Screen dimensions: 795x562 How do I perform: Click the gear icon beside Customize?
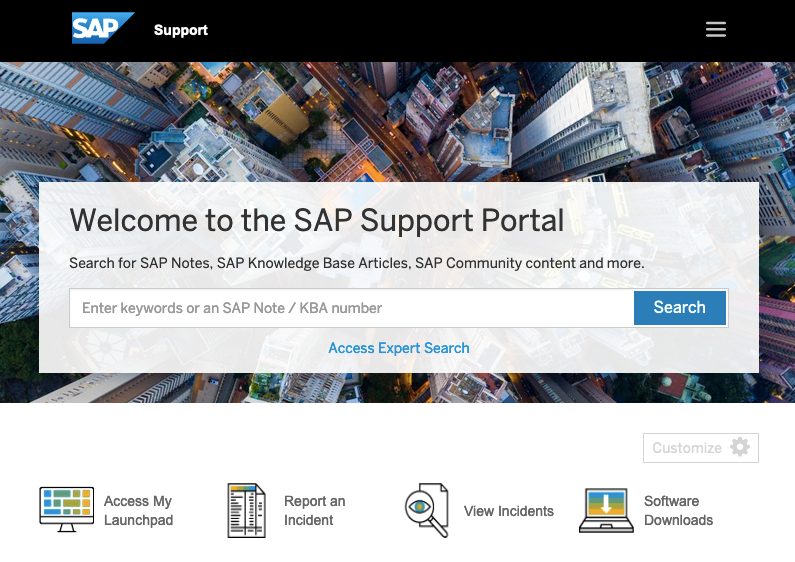pyautogui.click(x=740, y=447)
